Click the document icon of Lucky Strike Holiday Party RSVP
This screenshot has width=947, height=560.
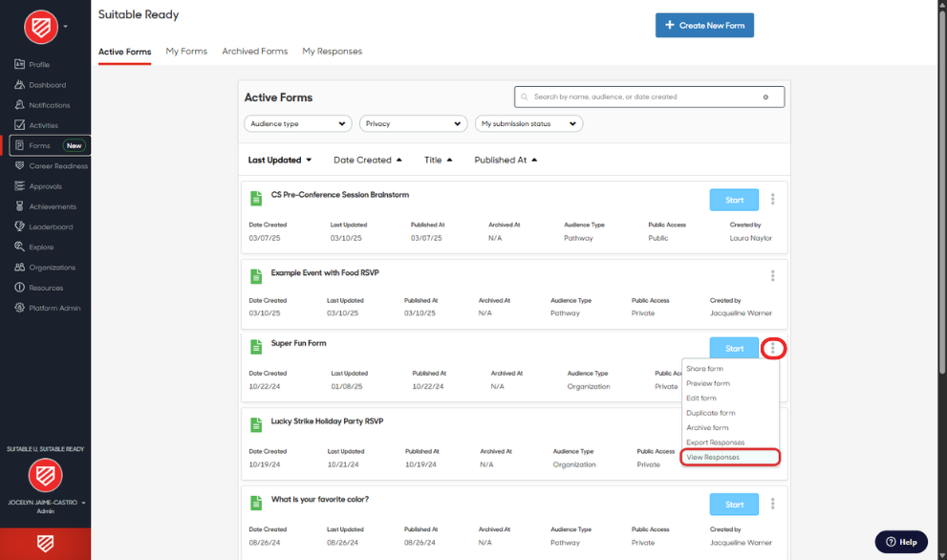tap(256, 424)
